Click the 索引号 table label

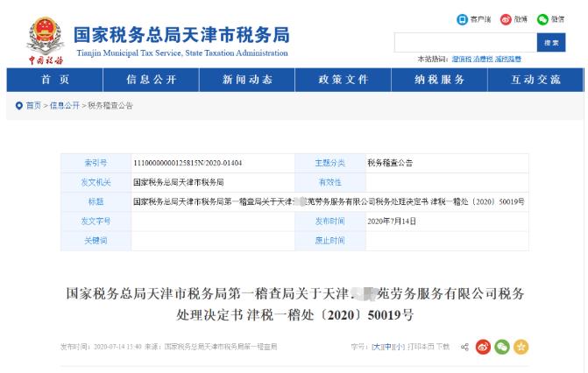96,163
